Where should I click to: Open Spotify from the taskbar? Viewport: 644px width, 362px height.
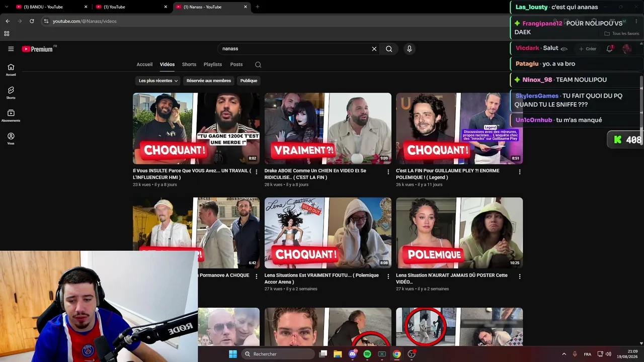click(367, 354)
